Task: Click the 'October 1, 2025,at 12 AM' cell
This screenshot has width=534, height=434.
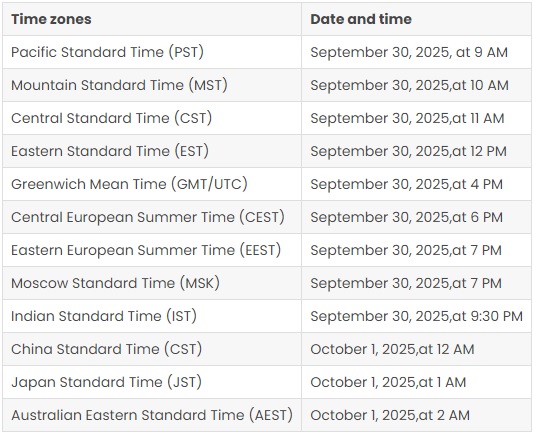Action: coord(416,349)
